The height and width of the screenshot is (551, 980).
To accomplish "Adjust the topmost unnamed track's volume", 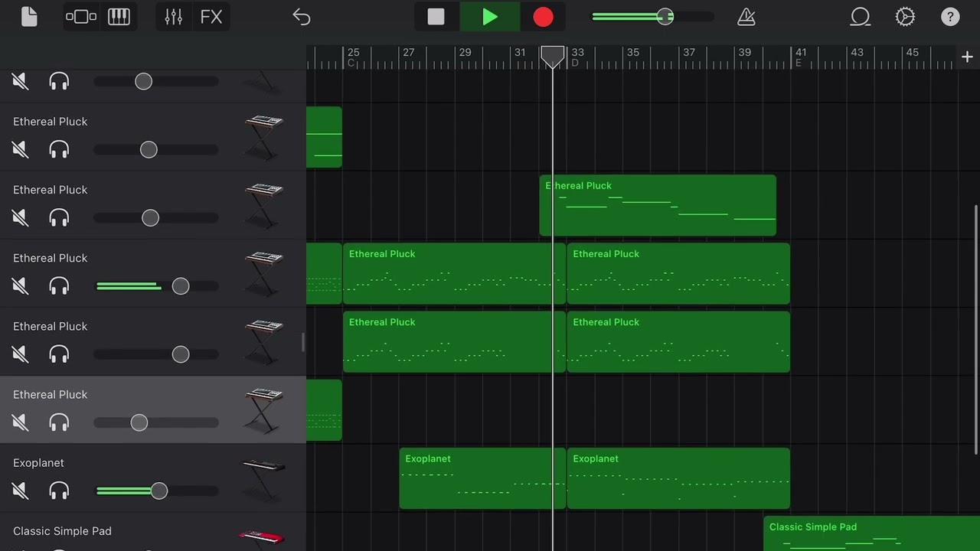I will pyautogui.click(x=157, y=81).
